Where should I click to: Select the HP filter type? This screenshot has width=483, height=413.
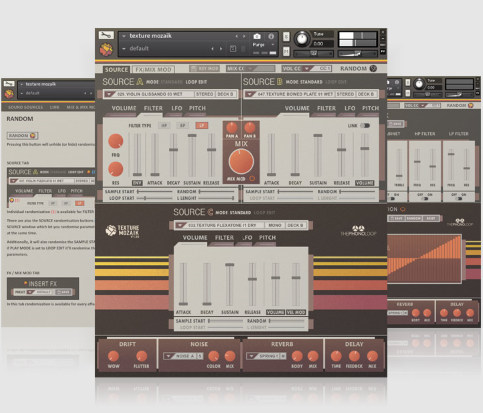(164, 126)
